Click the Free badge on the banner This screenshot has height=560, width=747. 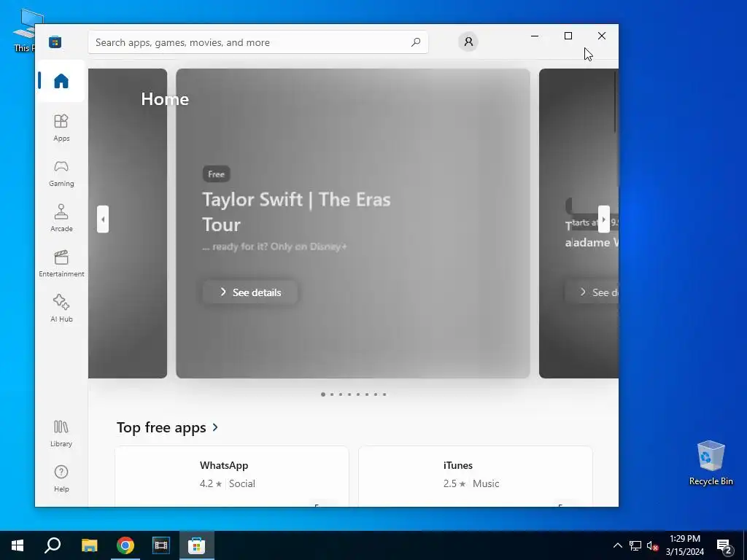[216, 174]
